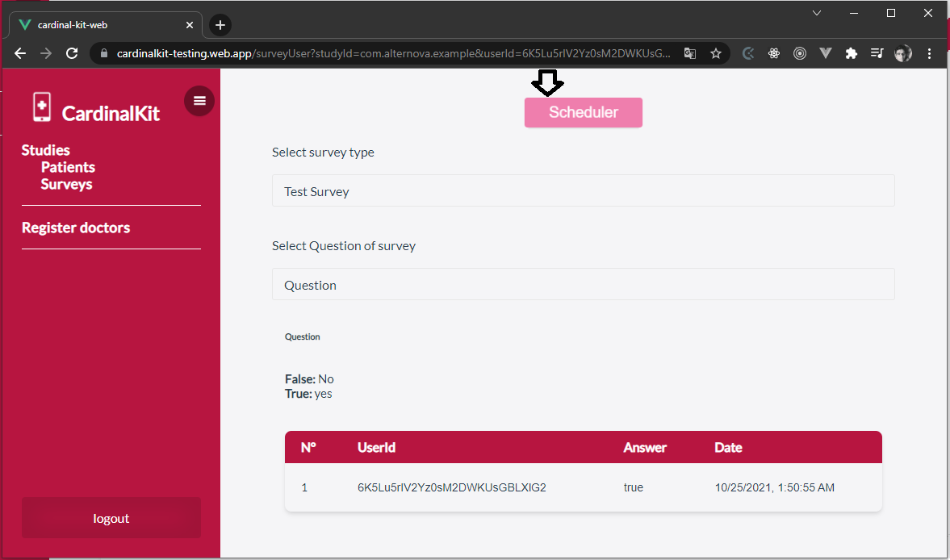Click the survey result row for user 6K5Lu5rlV2Yz0sM2DWKUsGBLXIG2
The width and height of the screenshot is (950, 560).
pos(583,487)
